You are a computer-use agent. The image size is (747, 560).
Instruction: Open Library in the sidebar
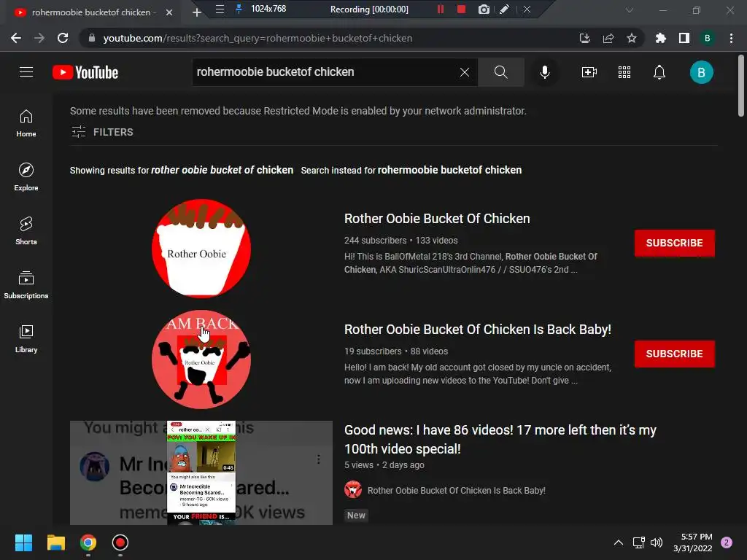[x=26, y=338]
